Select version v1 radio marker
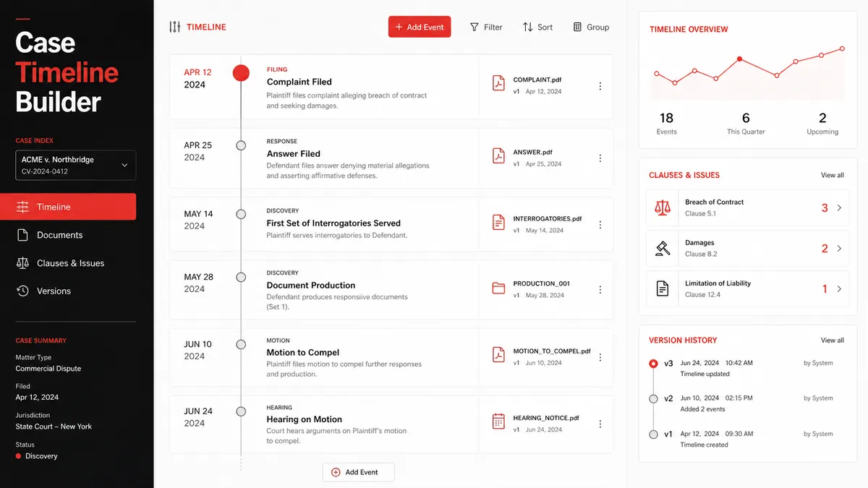868x488 pixels. click(x=654, y=435)
